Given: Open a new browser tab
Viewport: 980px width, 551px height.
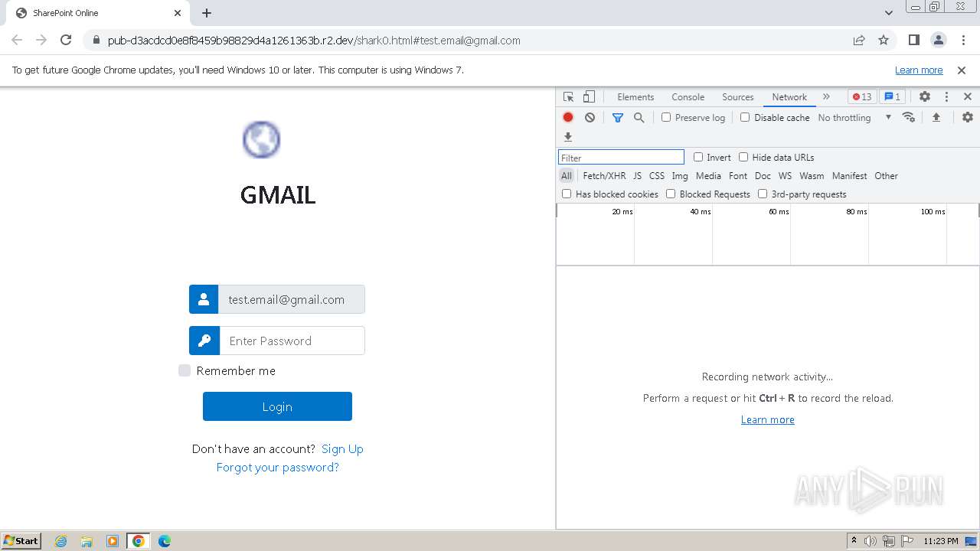Looking at the screenshot, I should [207, 13].
